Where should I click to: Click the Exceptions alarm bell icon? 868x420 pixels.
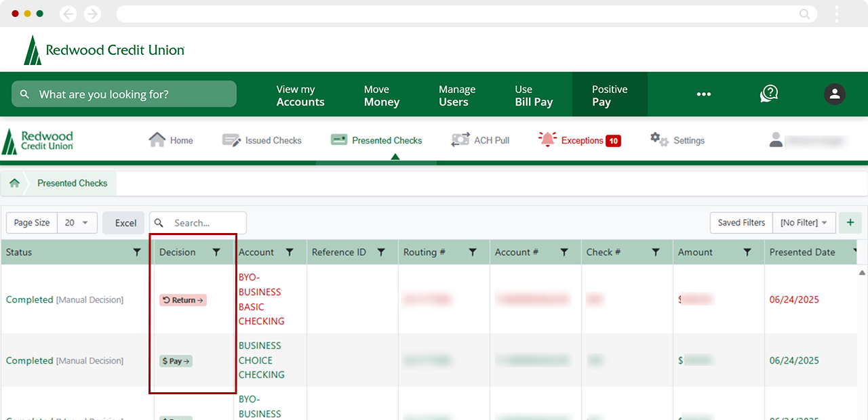pos(547,140)
